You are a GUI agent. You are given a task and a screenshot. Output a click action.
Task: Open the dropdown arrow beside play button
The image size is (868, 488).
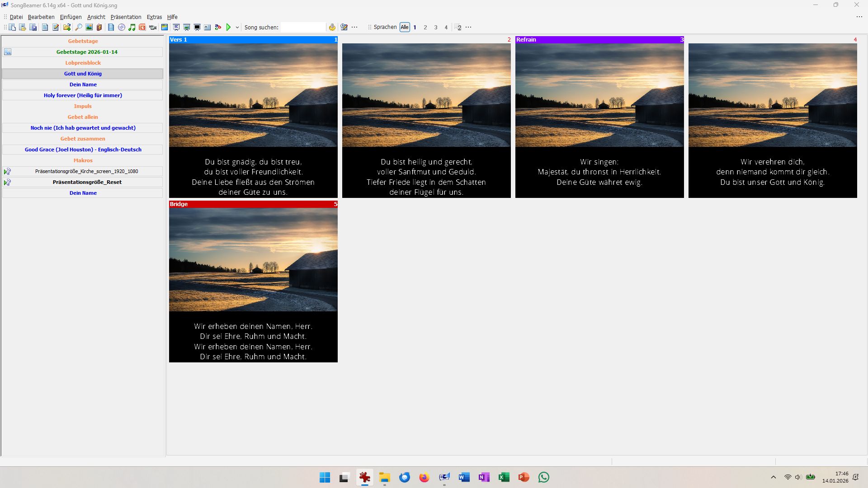[x=237, y=28]
